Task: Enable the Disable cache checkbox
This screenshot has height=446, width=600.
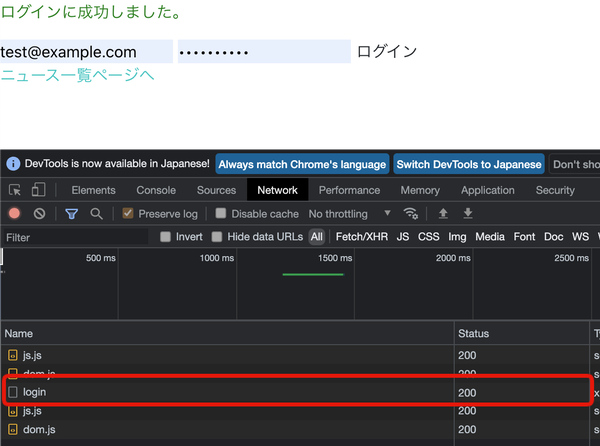Action: point(221,213)
